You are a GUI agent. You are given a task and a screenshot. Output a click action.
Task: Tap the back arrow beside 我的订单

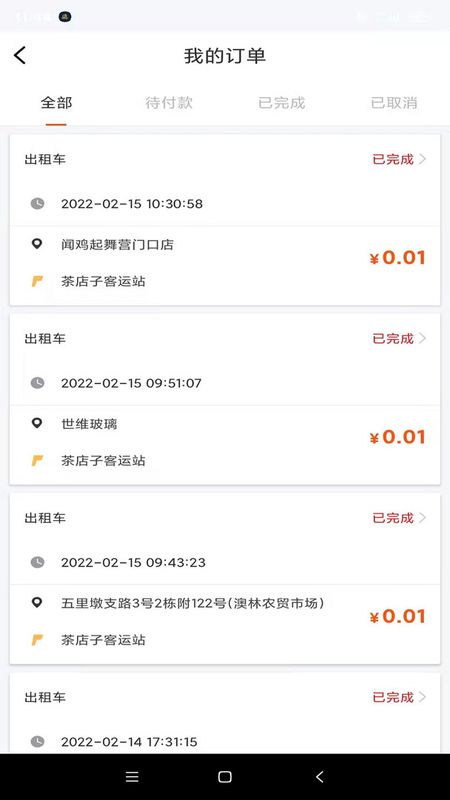[x=20, y=55]
